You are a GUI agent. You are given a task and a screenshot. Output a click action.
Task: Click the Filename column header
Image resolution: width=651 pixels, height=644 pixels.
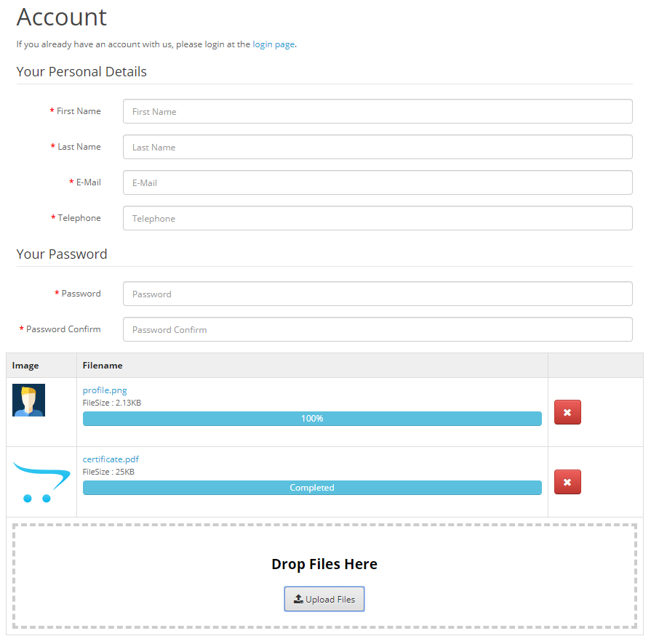pyautogui.click(x=102, y=366)
